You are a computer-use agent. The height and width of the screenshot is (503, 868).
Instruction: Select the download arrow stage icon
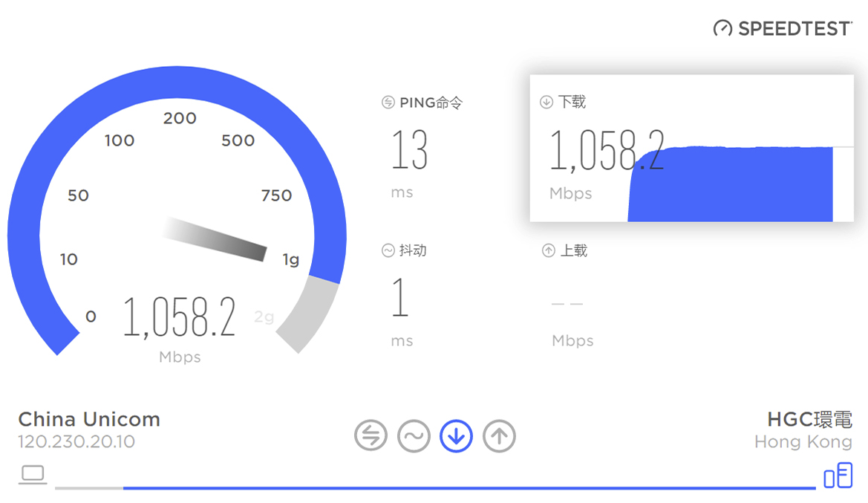[457, 436]
